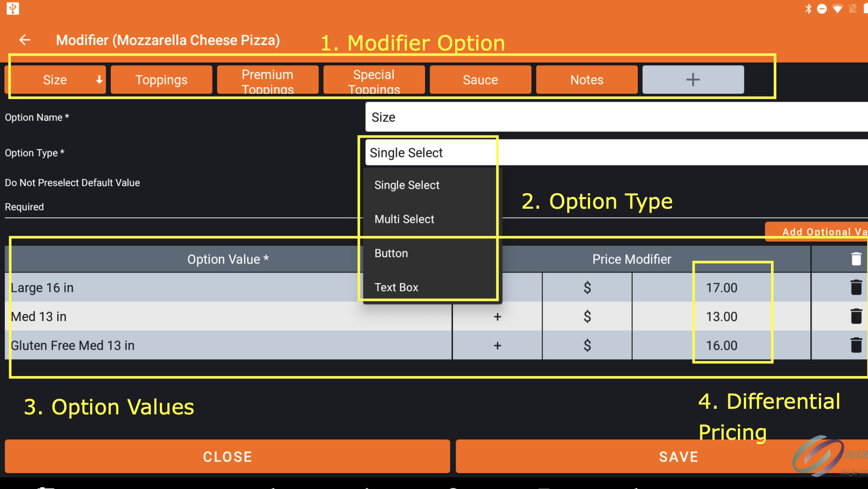Edit the 17.00 price modifier
Viewport: 868px width, 489px height.
pos(721,288)
